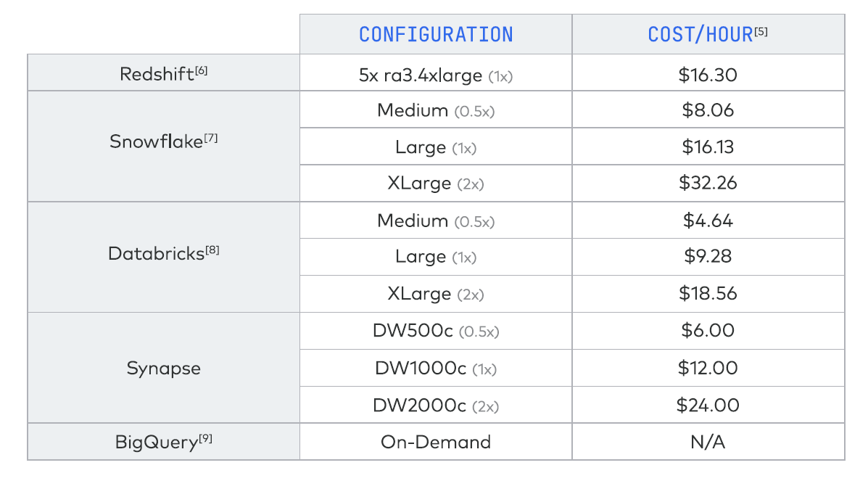This screenshot has width=868, height=481.
Task: Click the DW2000c (2x) configuration cell
Action: coord(436,406)
